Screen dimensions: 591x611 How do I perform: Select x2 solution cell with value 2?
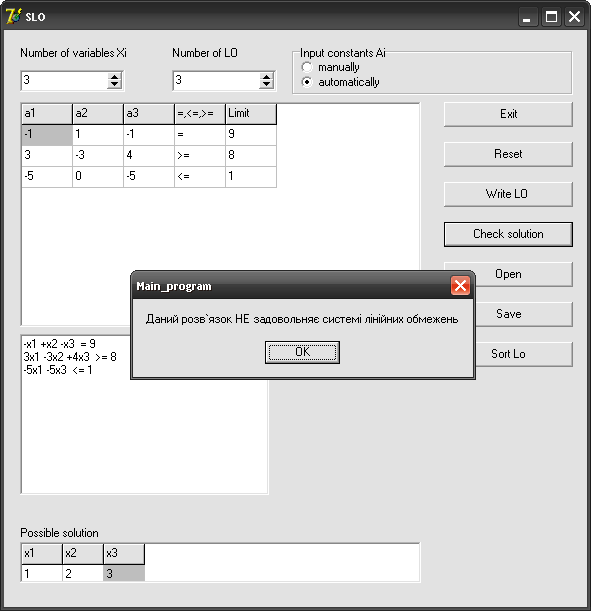(83, 574)
